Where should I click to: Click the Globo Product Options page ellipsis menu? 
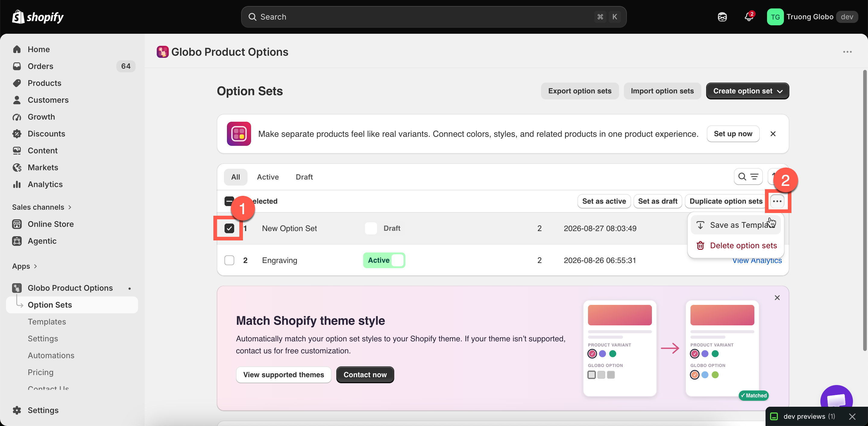pos(847,52)
